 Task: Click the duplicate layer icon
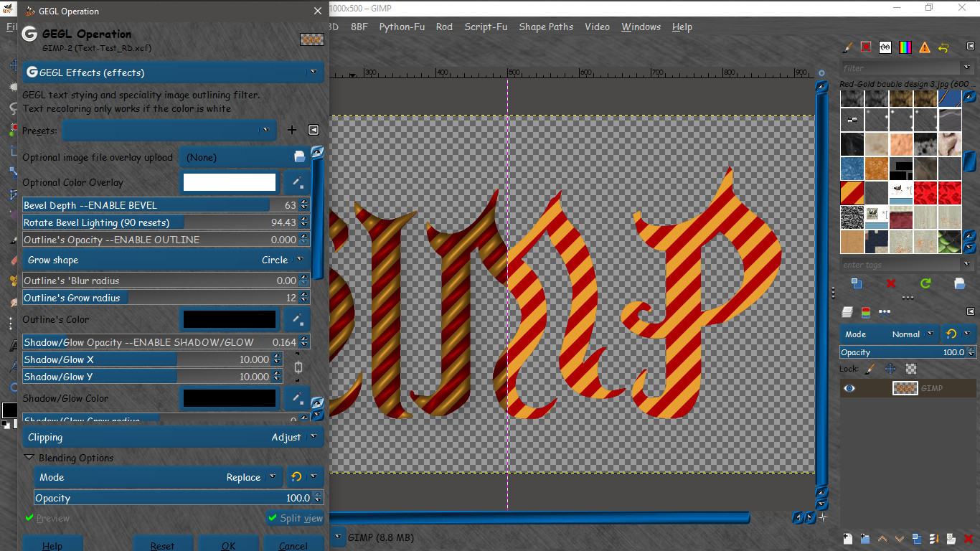coord(917,538)
